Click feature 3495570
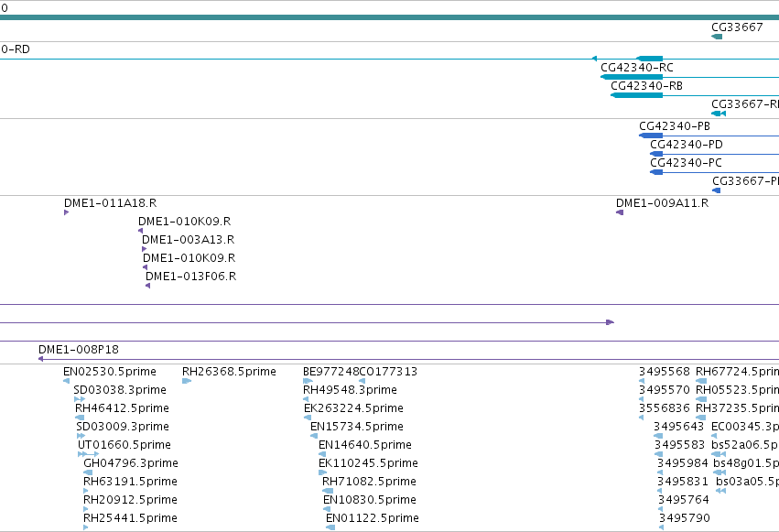The height and width of the screenshot is (532, 779). (x=665, y=390)
